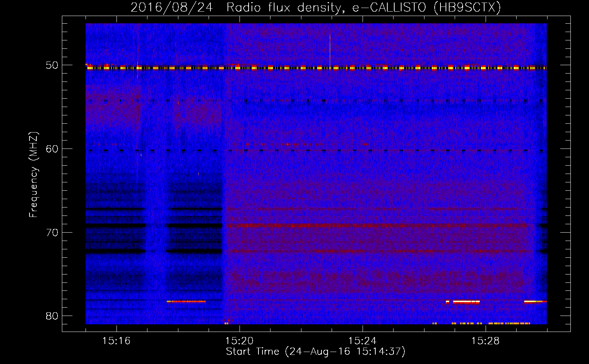Select the 70 frequency tick label

[x=52, y=232]
